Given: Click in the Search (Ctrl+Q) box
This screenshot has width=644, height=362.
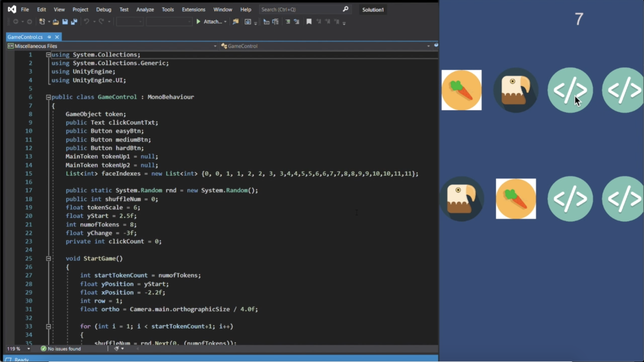Looking at the screenshot, I should (300, 9).
